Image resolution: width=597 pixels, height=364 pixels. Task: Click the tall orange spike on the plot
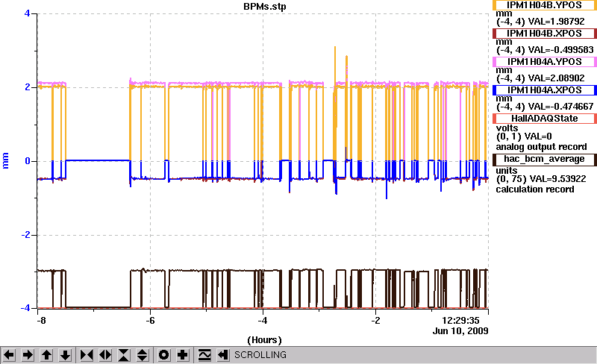tap(335, 103)
